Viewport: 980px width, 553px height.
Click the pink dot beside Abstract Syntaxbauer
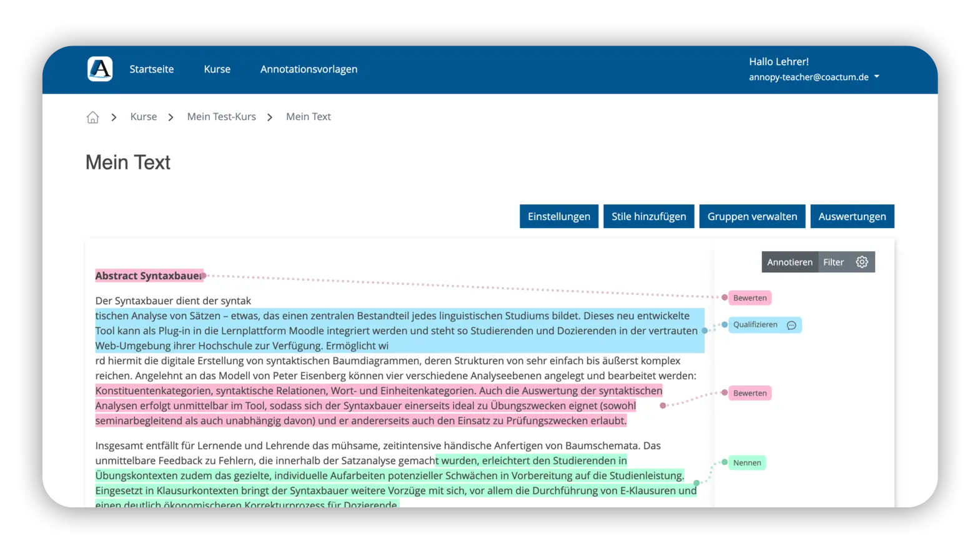(x=204, y=276)
